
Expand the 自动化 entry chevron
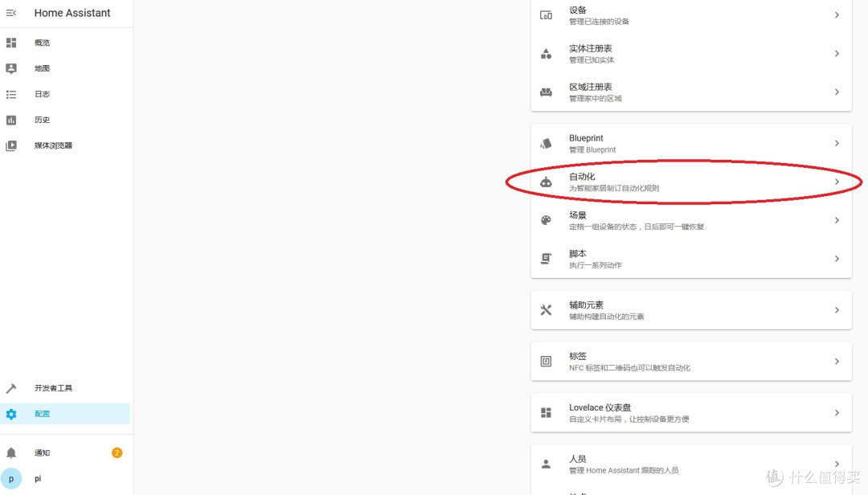837,182
